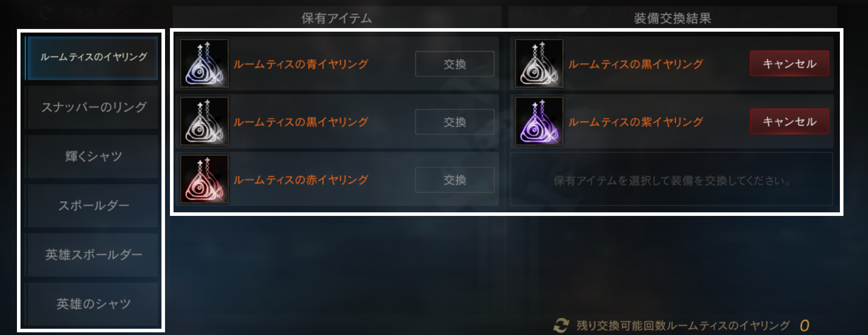Image resolution: width=868 pixels, height=335 pixels.
Task: Cancel the black earring exchange result
Action: point(789,63)
